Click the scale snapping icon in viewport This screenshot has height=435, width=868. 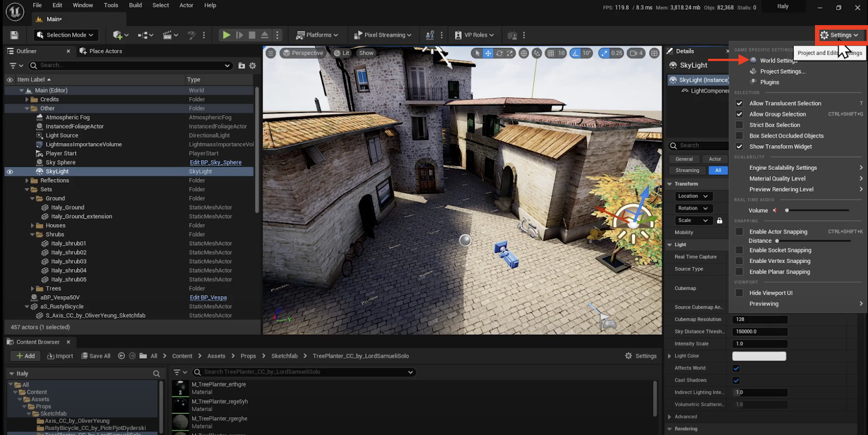604,53
